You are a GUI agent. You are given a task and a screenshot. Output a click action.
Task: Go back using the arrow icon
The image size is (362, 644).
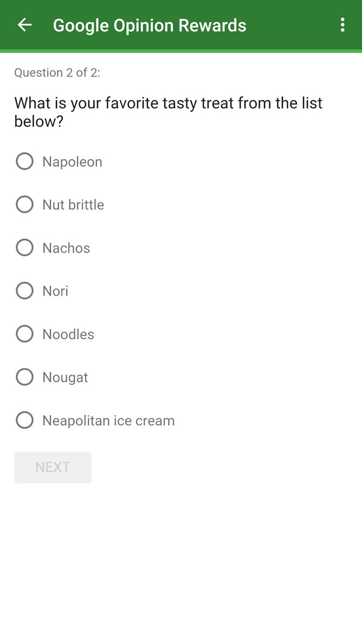tap(24, 25)
